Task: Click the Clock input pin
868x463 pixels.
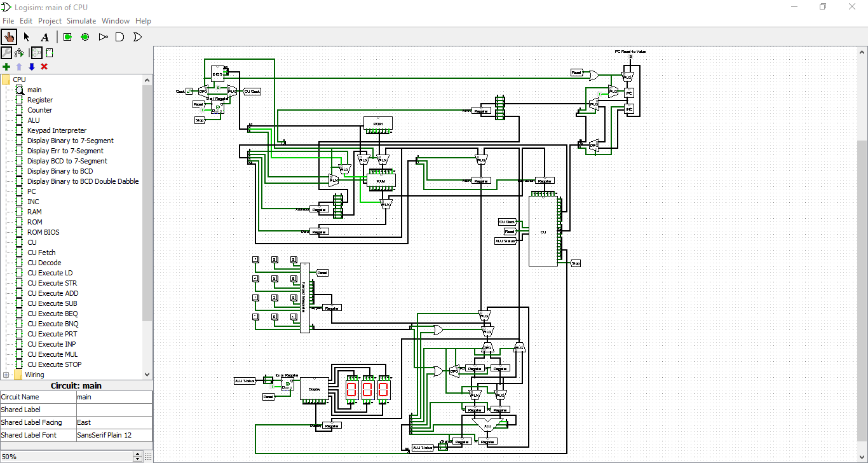Action: coord(189,92)
